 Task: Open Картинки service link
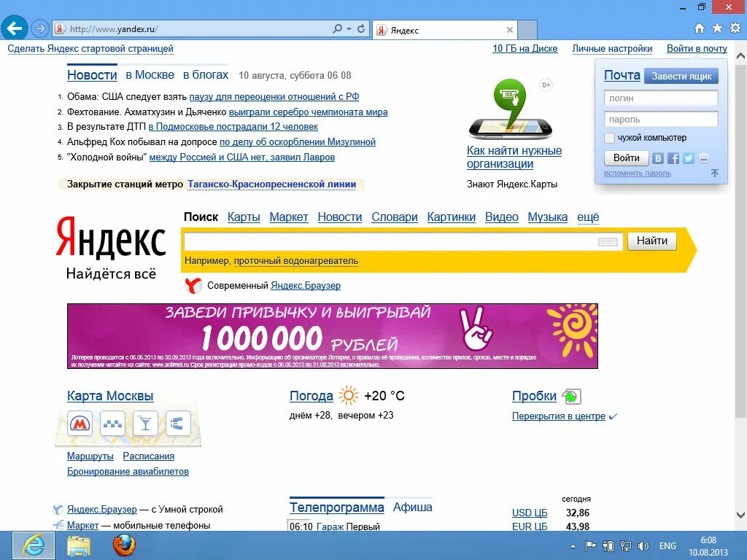click(x=451, y=217)
